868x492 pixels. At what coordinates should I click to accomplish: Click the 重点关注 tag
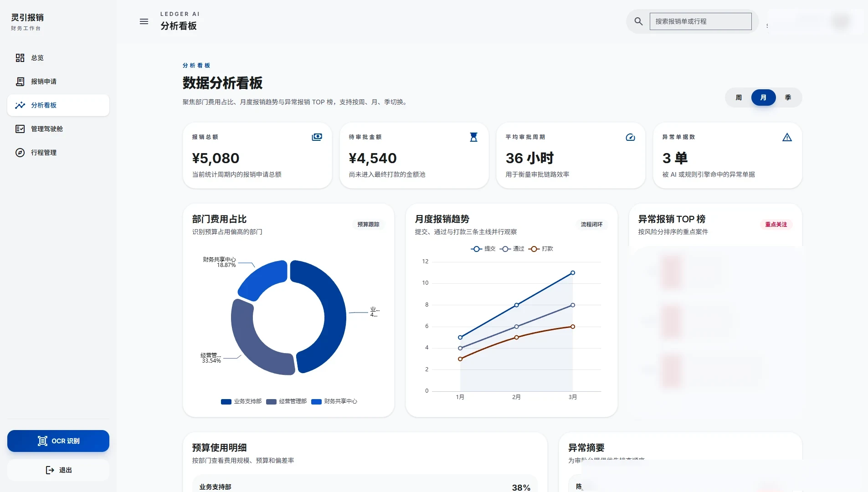tap(776, 225)
